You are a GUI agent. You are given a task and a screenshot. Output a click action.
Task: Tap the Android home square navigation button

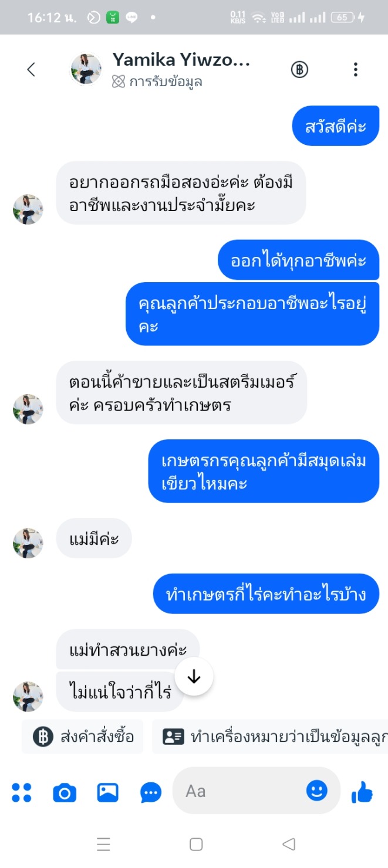[x=196, y=844]
